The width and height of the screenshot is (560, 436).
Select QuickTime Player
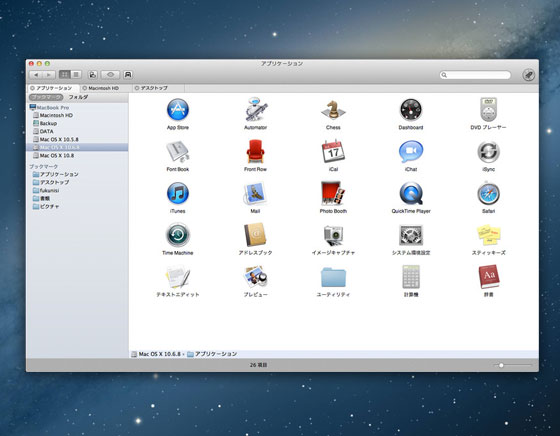(411, 193)
